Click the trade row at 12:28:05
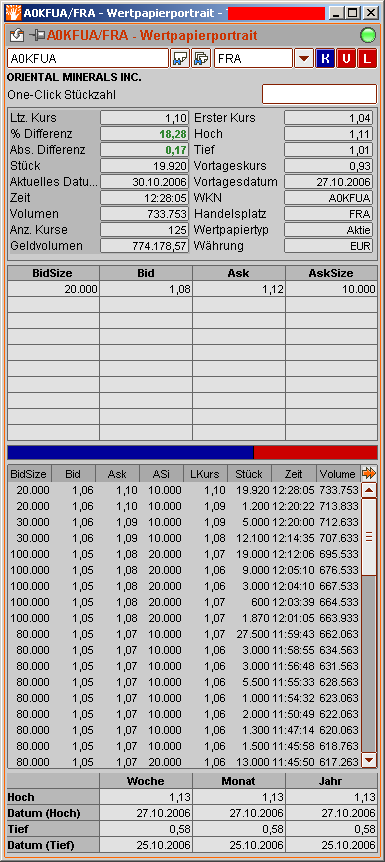The width and height of the screenshot is (385, 862). [x=184, y=490]
